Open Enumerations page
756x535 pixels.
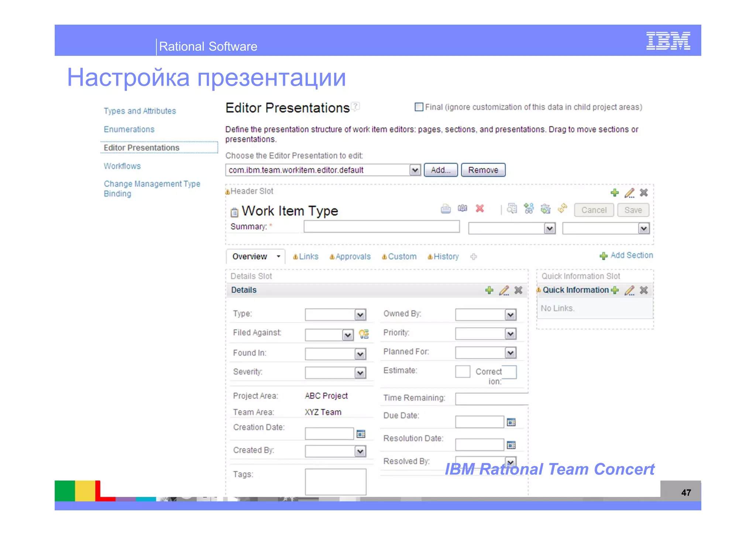129,129
